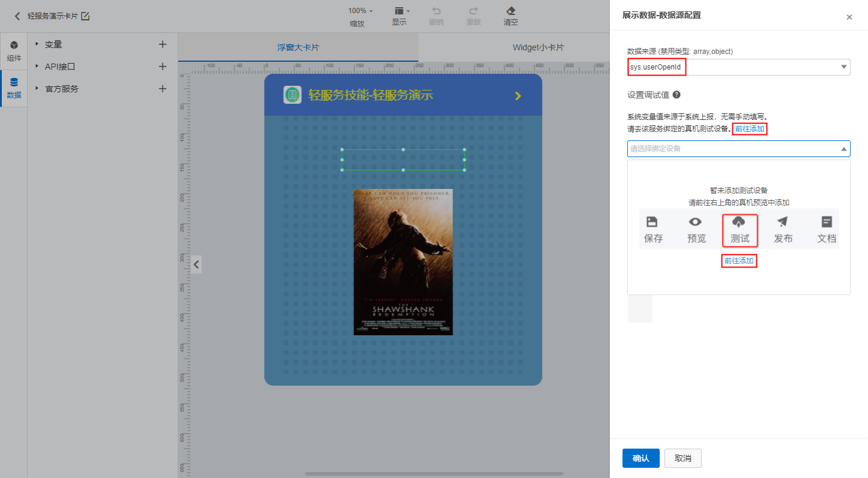Confirm with the 确认 button

point(640,458)
